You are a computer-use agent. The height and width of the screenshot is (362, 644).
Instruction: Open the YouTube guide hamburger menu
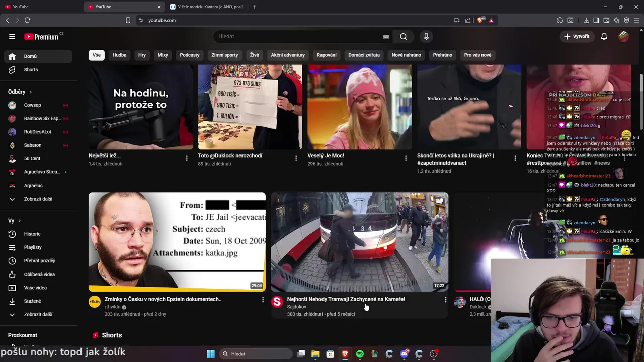(12, 36)
